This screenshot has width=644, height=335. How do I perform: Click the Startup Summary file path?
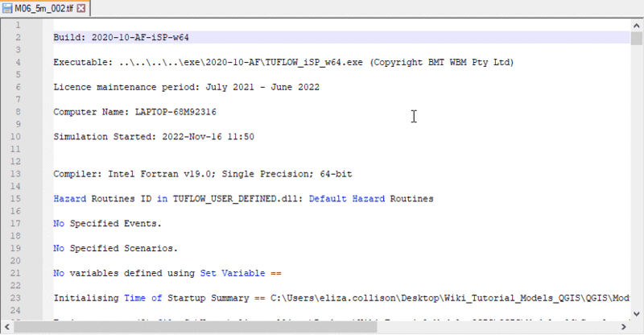(x=451, y=298)
